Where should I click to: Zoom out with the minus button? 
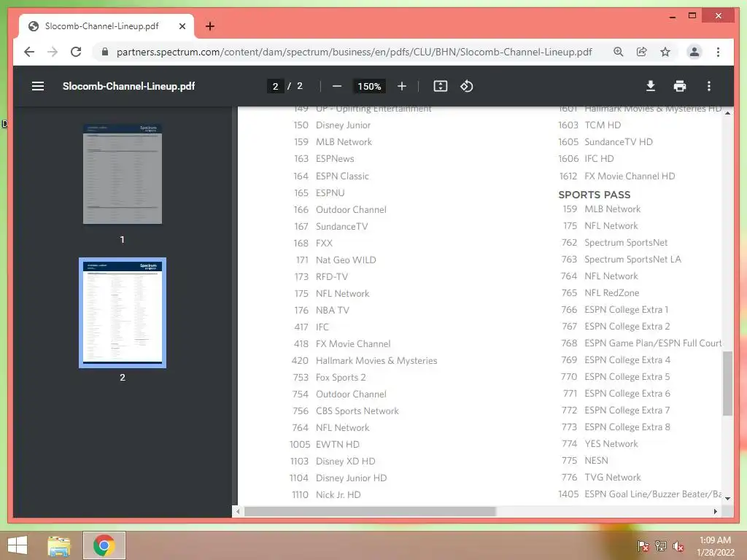pyautogui.click(x=337, y=86)
